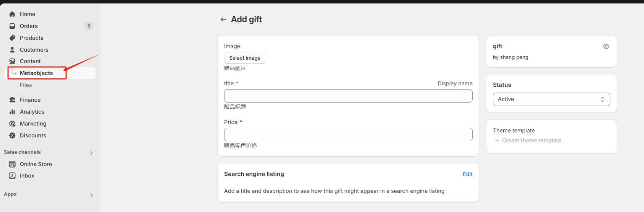Screen dimensions: 644x212
Task: Toggle the gift preview eye icon
Action: coord(606,46)
